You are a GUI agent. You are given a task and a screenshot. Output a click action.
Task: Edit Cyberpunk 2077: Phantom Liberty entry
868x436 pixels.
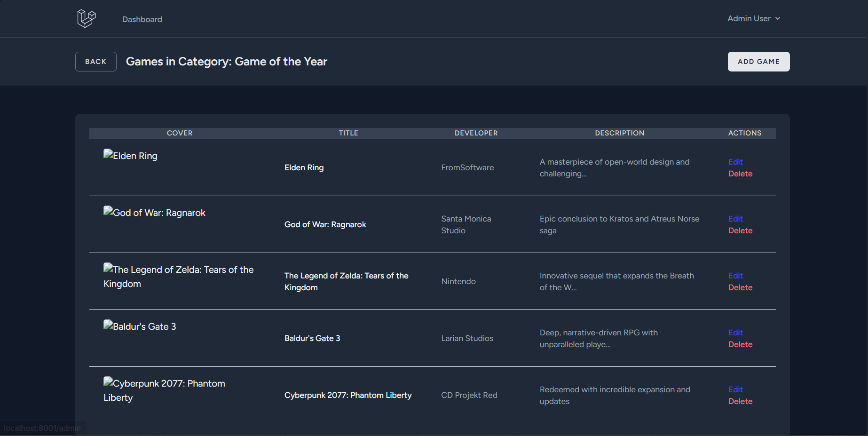(735, 389)
